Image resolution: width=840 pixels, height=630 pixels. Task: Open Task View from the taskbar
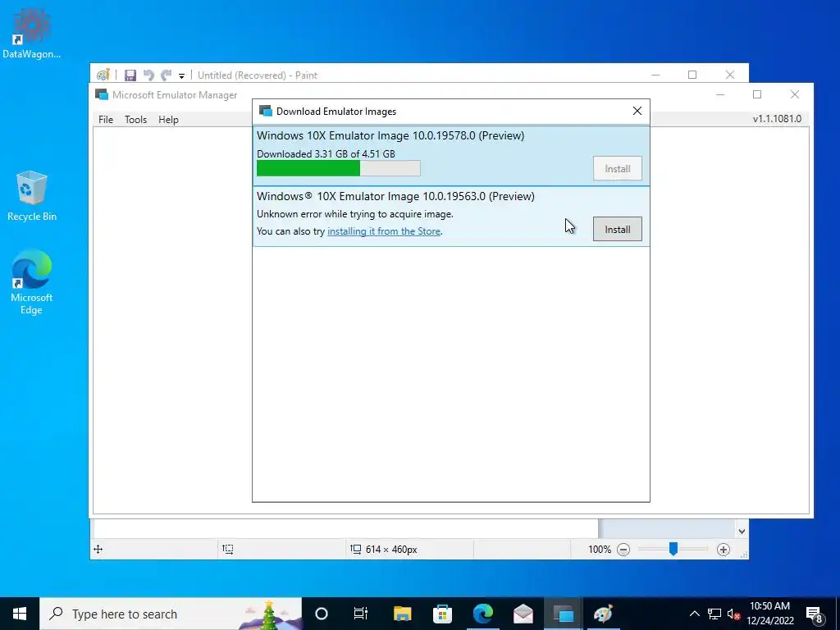(x=361, y=614)
